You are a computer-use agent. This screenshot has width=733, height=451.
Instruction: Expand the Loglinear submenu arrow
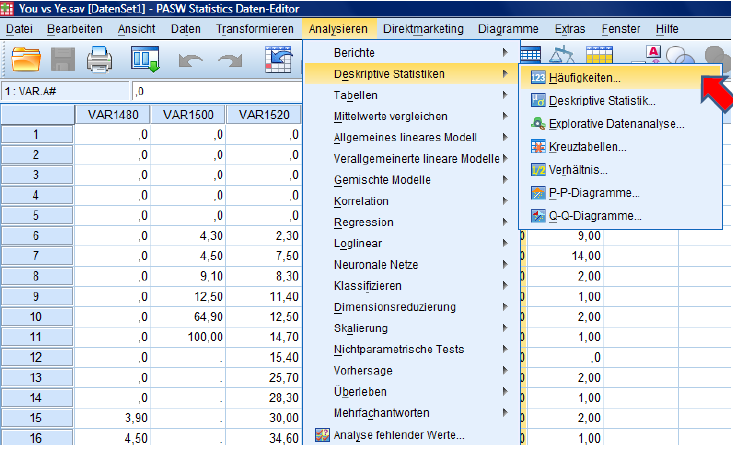click(x=505, y=243)
